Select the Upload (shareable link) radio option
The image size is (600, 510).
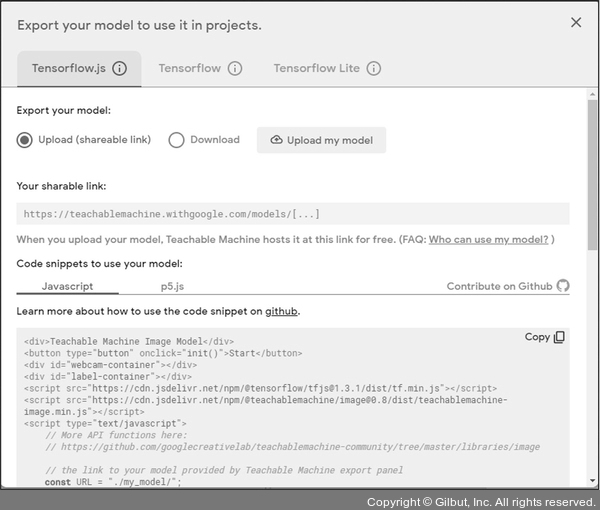(25, 140)
